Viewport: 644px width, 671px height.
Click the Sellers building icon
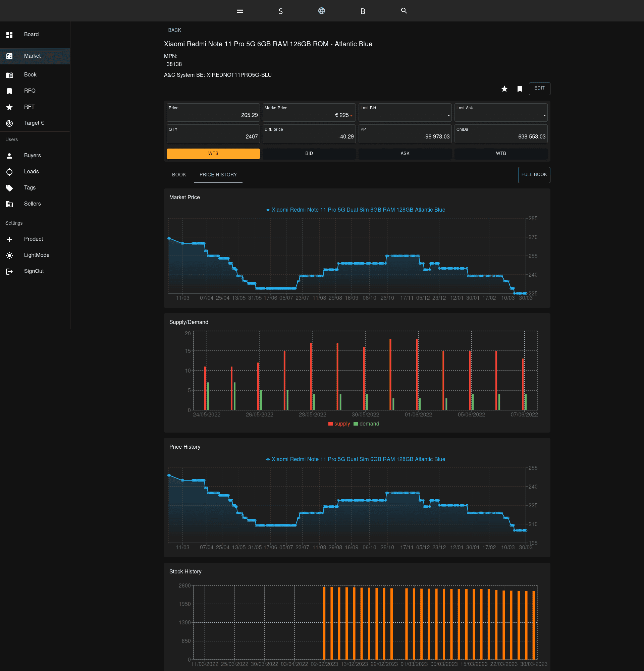pos(10,204)
